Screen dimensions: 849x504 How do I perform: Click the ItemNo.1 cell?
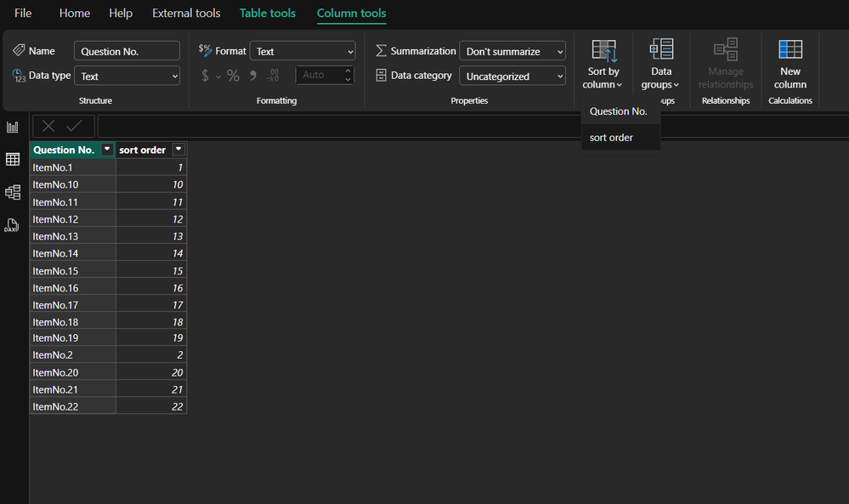point(72,167)
